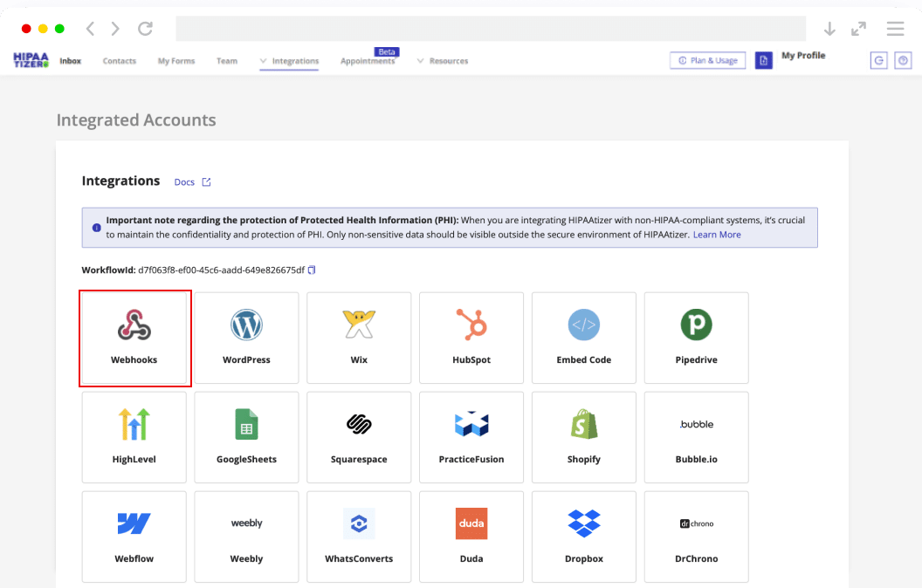
Task: Switch to the Contacts tab
Action: (x=120, y=60)
